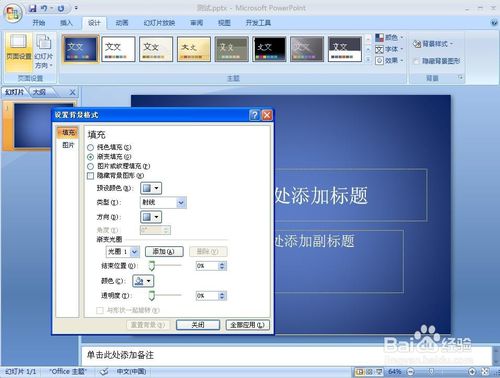Switch to the 幻灯片放映 ribbon tab
Screen dimensions: 500x378
tap(159, 23)
